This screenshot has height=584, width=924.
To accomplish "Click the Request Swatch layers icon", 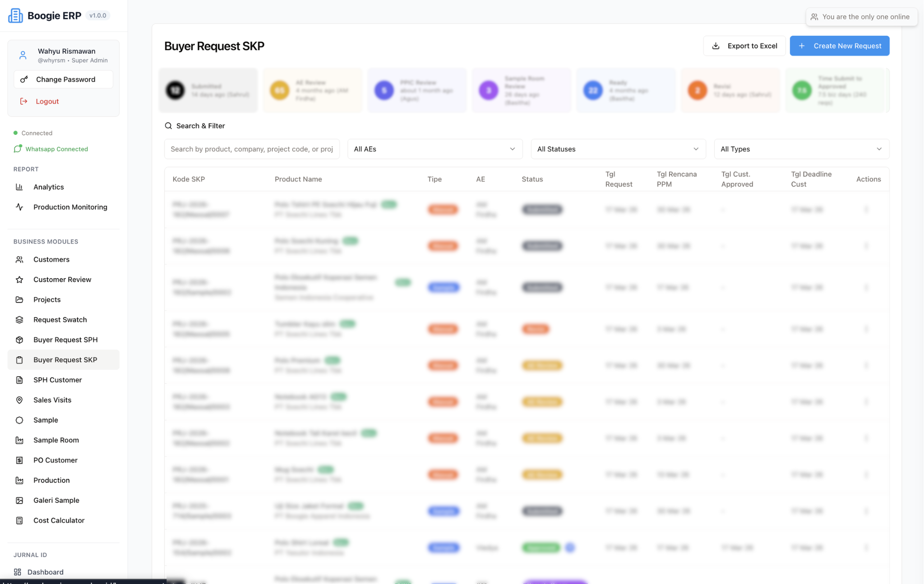I will (19, 320).
